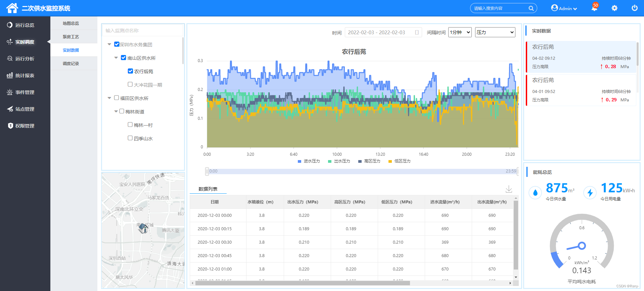Click the left handle of the chart time slider
Image resolution: width=644 pixels, height=291 pixels.
click(x=207, y=171)
